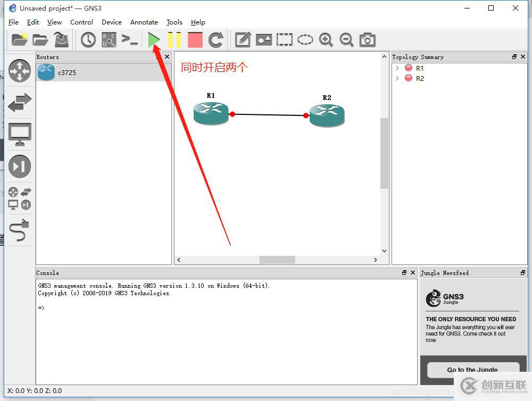Close the Console panel
532x401 pixels.
click(x=413, y=272)
